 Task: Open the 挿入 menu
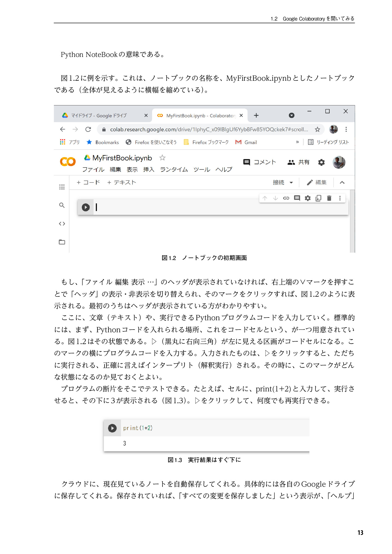click(x=149, y=169)
